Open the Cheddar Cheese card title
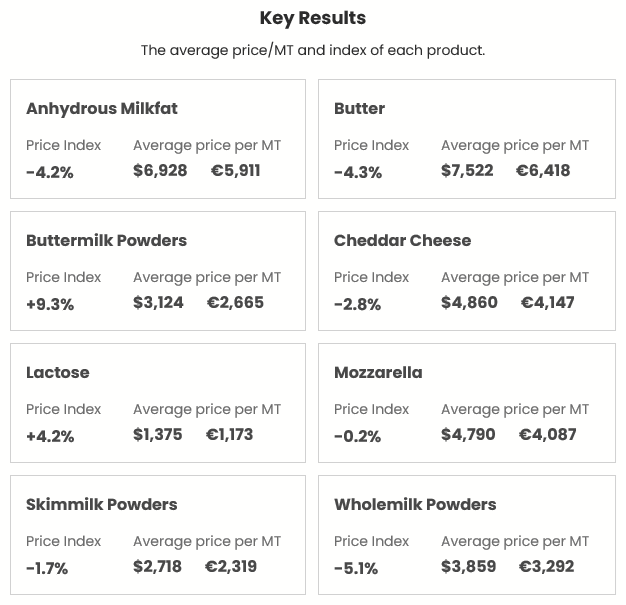Image resolution: width=626 pixels, height=605 pixels. click(x=402, y=240)
